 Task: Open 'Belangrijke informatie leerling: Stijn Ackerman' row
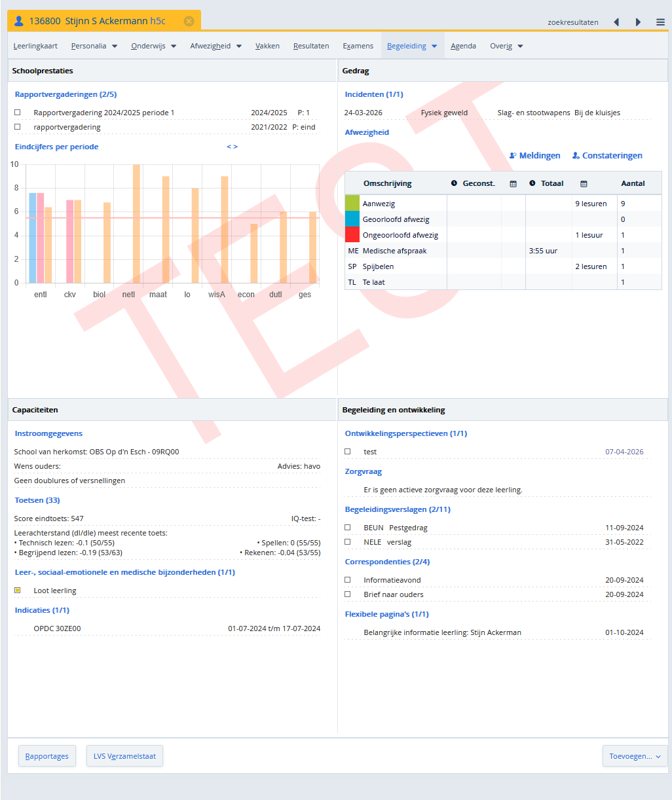tap(498, 632)
